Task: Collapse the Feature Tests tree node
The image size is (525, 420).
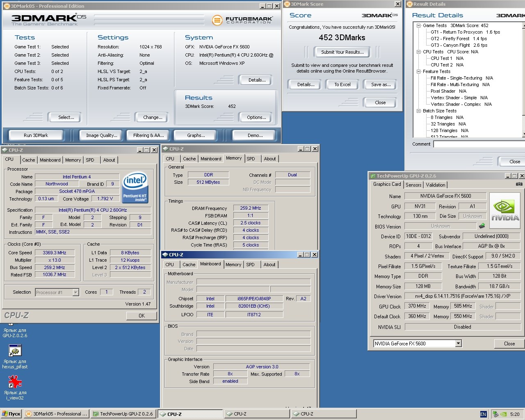Action: [418, 71]
